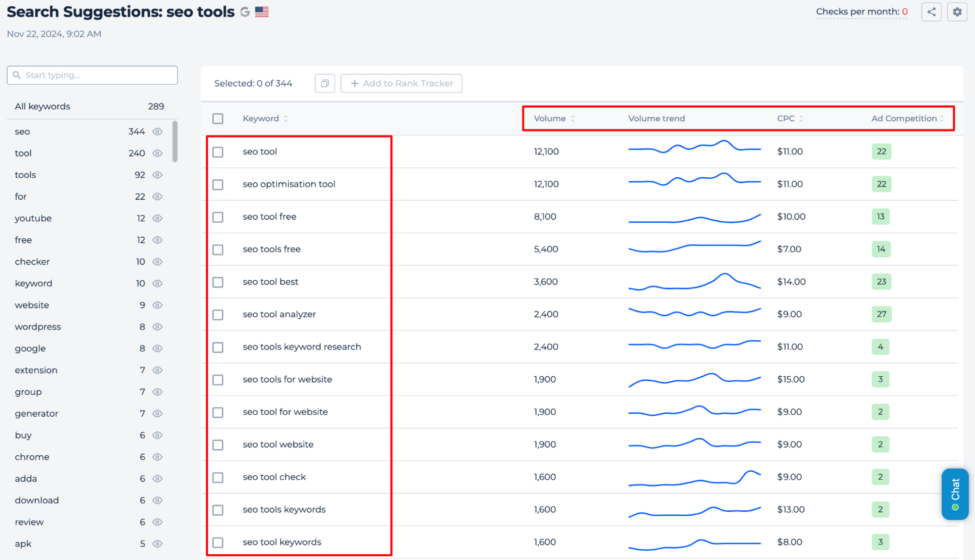Viewport: 975px width, 560px height.
Task: Toggle eye icon for google group
Action: point(157,348)
